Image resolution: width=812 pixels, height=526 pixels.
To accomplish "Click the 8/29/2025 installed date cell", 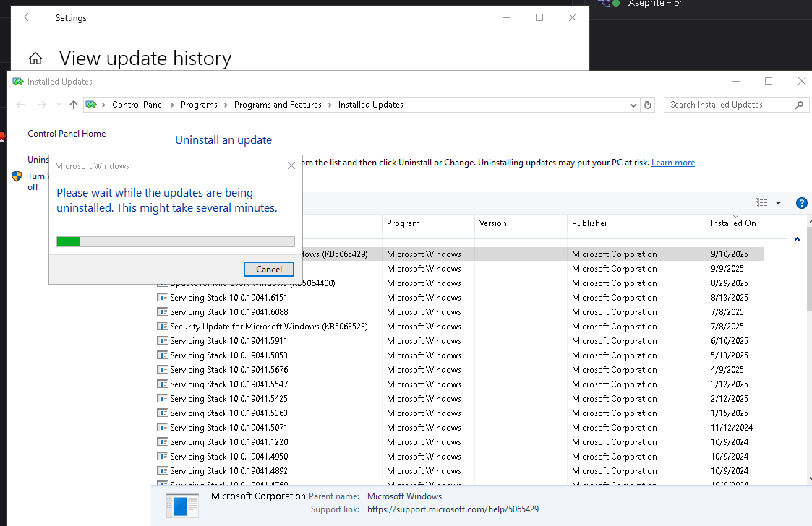I will [x=729, y=283].
